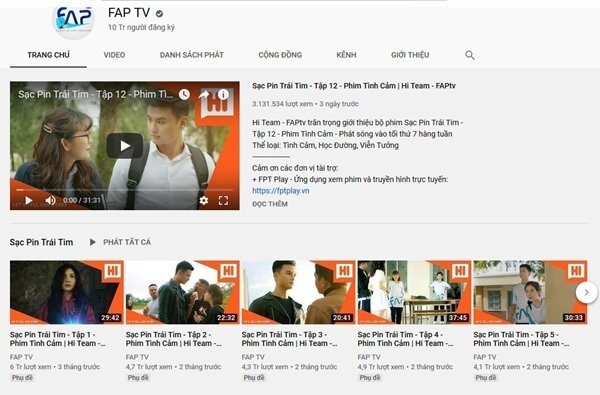Click the '10 Tr người đăng ký' subscriber count
Screen dimensions: 600x395
coord(141,28)
